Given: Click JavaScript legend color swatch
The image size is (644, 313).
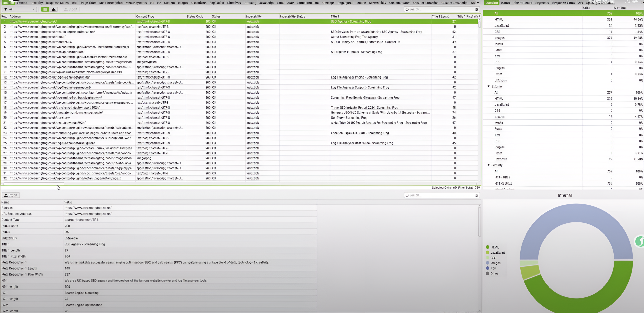Looking at the screenshot, I should (x=488, y=253).
